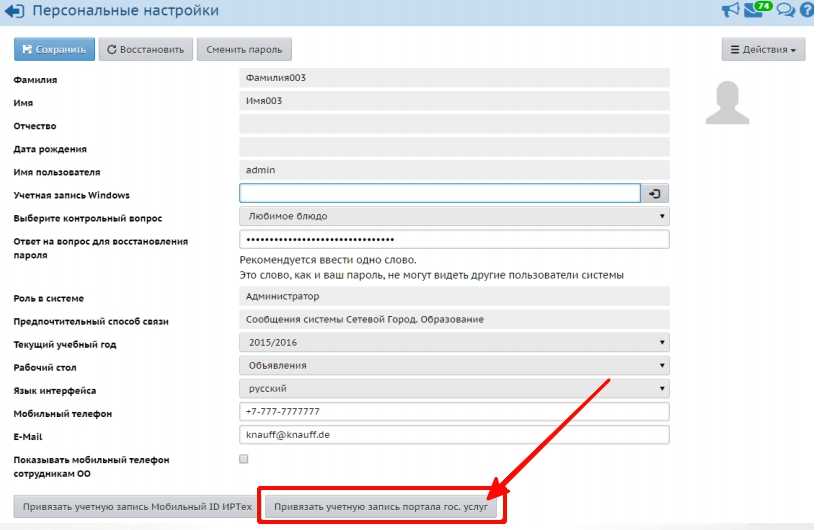Open the forum chat bubbles icon
Image resolution: width=824 pixels, height=530 pixels.
[x=785, y=11]
